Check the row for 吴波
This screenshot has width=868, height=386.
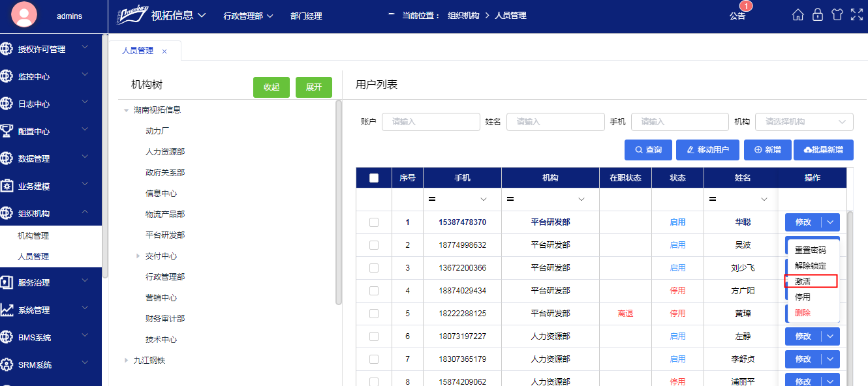pos(374,245)
